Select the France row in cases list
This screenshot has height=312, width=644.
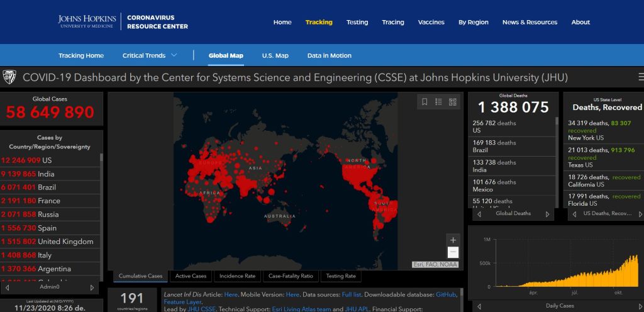(x=50, y=201)
